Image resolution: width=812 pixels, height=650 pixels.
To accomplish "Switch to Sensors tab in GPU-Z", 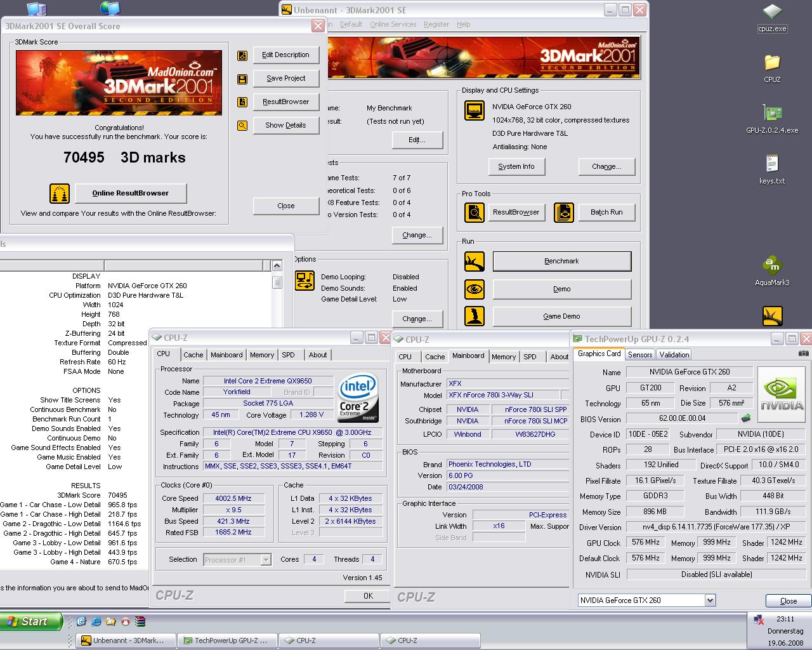I will 640,355.
